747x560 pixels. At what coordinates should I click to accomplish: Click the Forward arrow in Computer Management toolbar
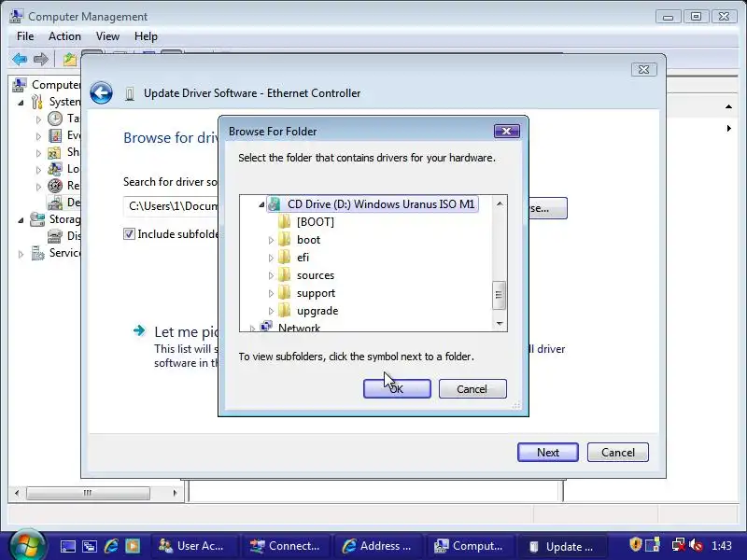tap(41, 60)
